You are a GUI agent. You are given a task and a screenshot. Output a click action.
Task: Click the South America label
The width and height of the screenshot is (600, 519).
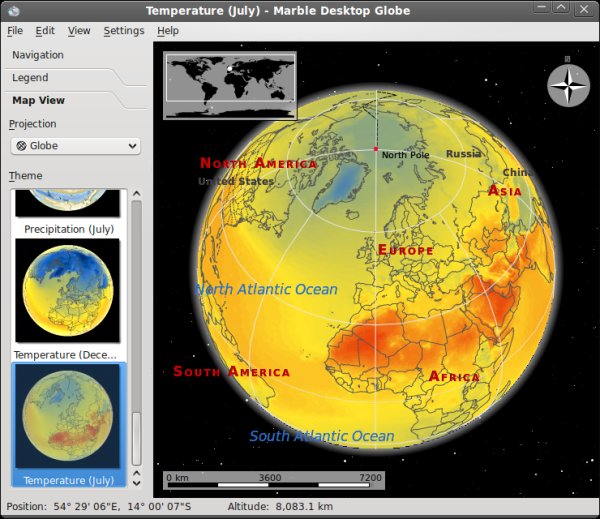click(x=231, y=371)
